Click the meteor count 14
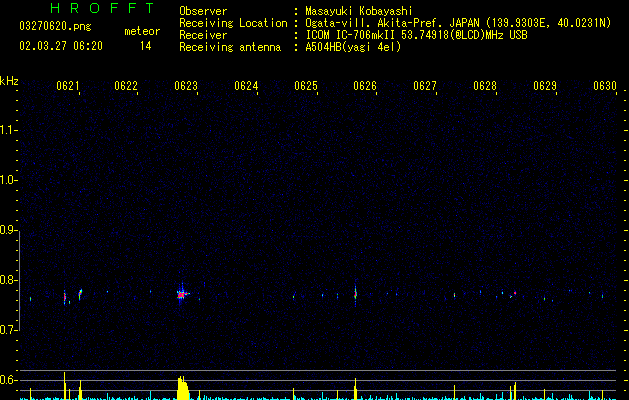629x400 pixels. 146,46
